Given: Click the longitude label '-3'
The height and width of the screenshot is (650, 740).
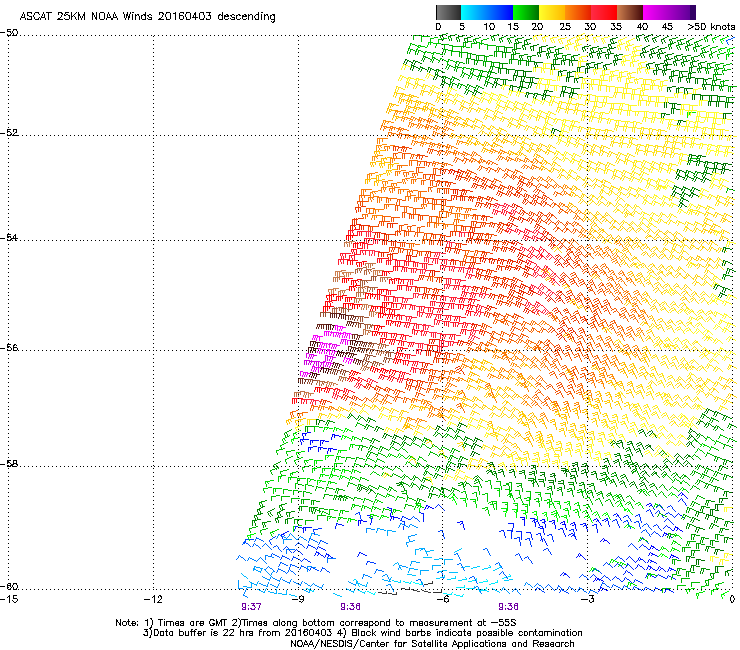Looking at the screenshot, I should pos(588,599).
